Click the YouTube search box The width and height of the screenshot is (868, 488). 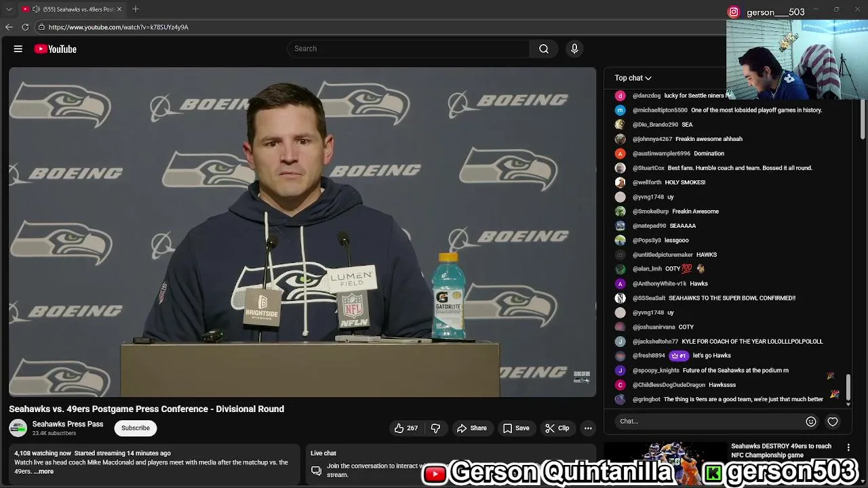[x=408, y=49]
